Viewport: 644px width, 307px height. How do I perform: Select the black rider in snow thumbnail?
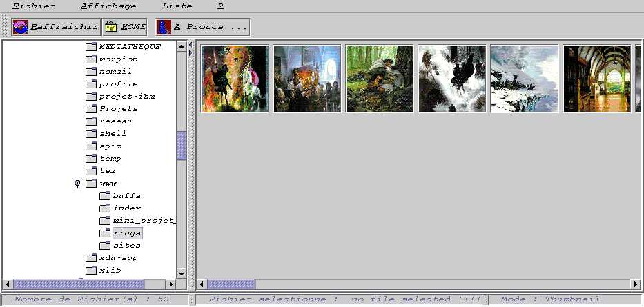pos(451,79)
